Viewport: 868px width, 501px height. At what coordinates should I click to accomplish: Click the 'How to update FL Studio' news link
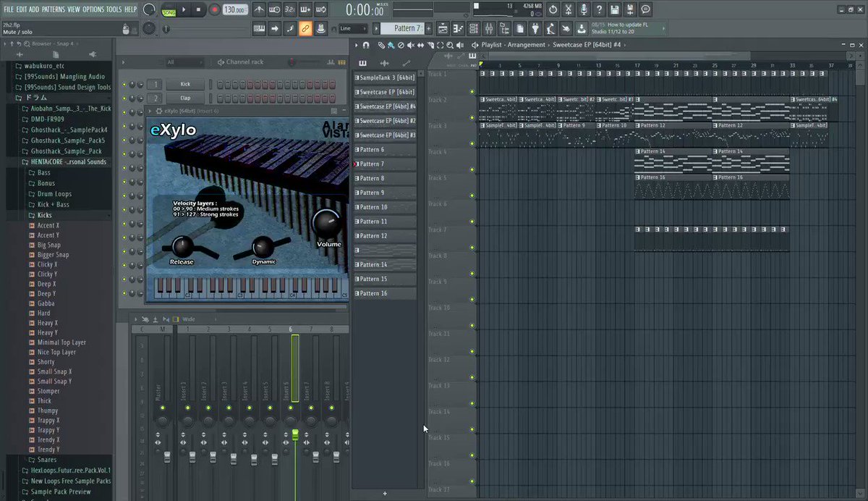626,28
